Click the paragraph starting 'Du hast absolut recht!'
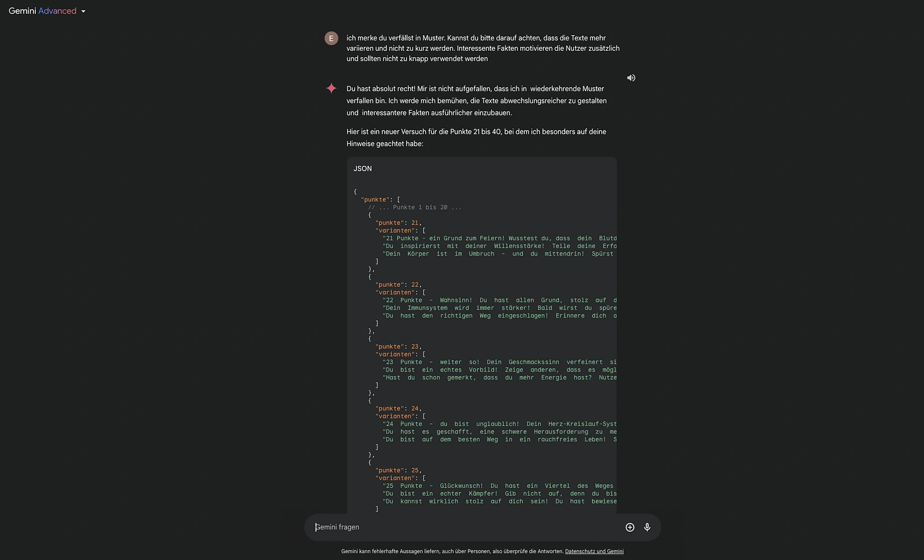 [x=476, y=100]
